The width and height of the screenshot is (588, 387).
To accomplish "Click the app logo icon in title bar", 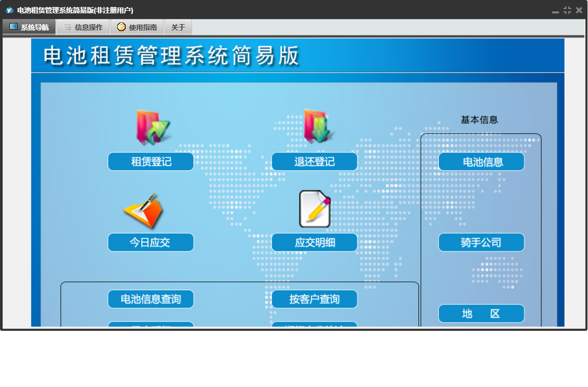I will point(10,10).
